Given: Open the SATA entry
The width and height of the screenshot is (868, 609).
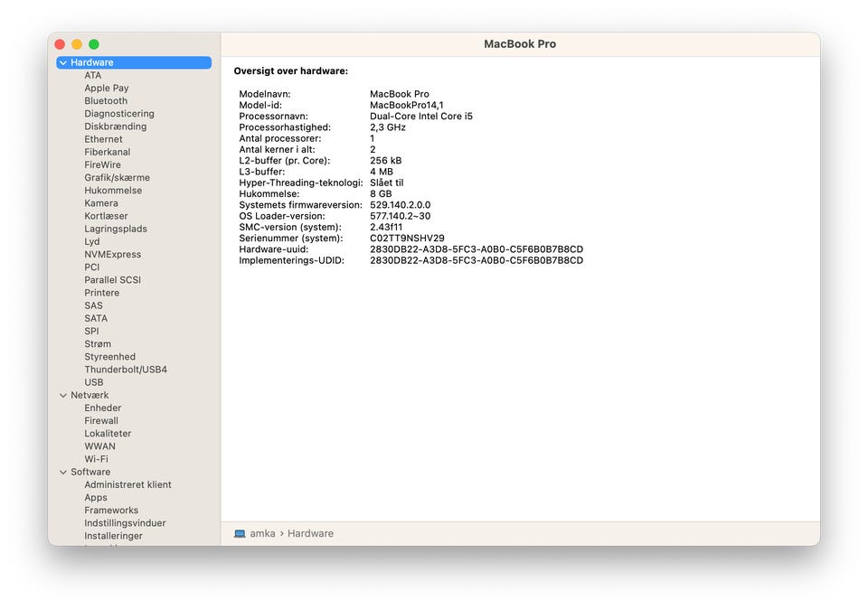Looking at the screenshot, I should click(96, 319).
